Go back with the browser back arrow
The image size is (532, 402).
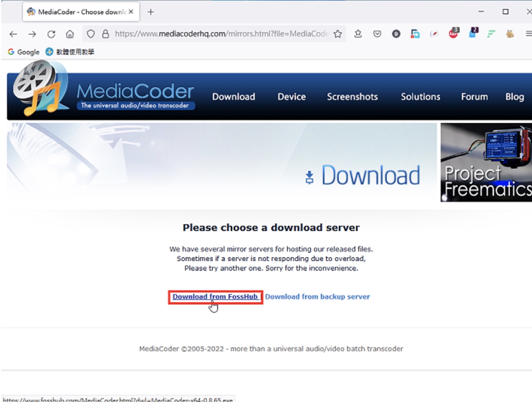13,34
